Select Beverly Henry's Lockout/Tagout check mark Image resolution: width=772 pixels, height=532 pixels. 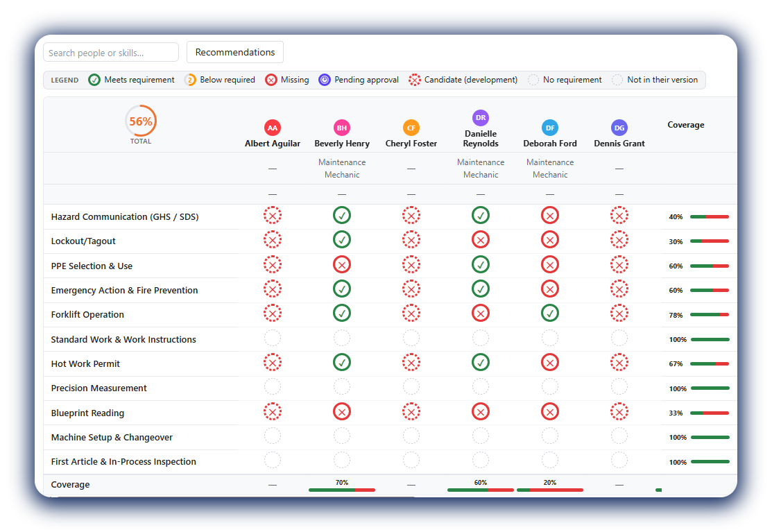[342, 240]
